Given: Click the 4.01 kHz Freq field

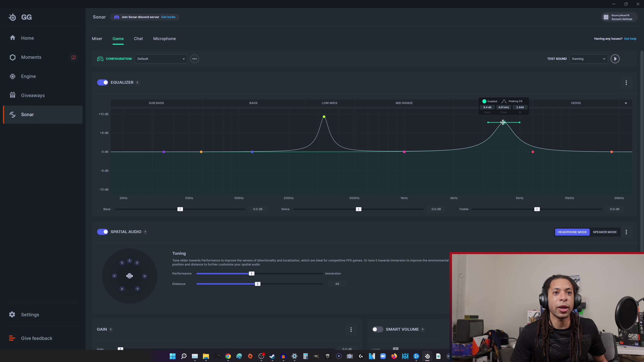Looking at the screenshot, I should click(503, 107).
